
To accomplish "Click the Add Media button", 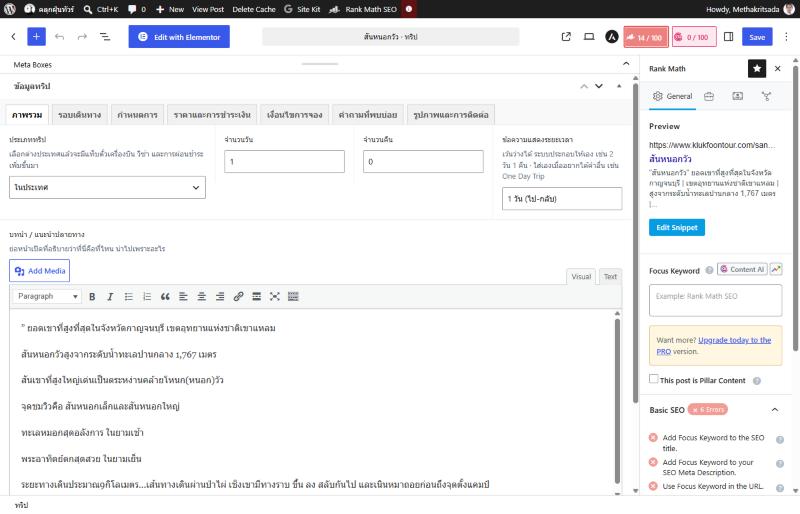I will [40, 271].
